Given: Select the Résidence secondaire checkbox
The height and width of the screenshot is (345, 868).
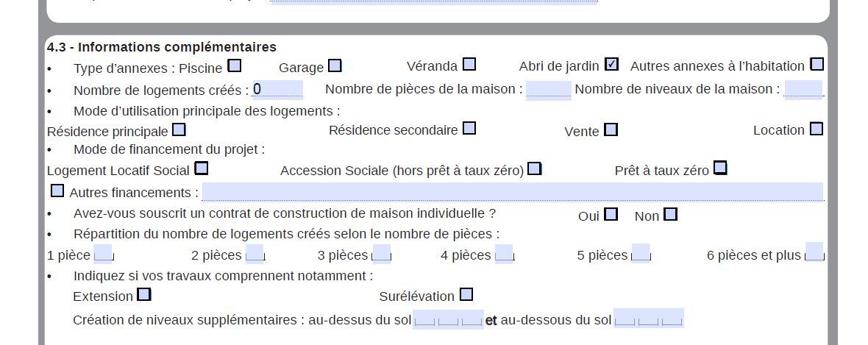Looking at the screenshot, I should [469, 129].
